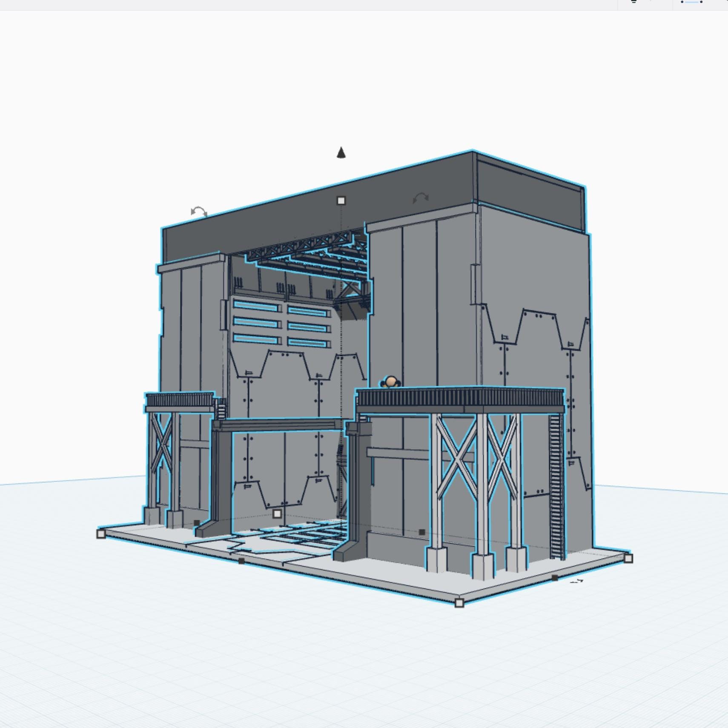The height and width of the screenshot is (728, 728).
Task: Select the front-bottom white corner resize handle
Action: [x=459, y=602]
